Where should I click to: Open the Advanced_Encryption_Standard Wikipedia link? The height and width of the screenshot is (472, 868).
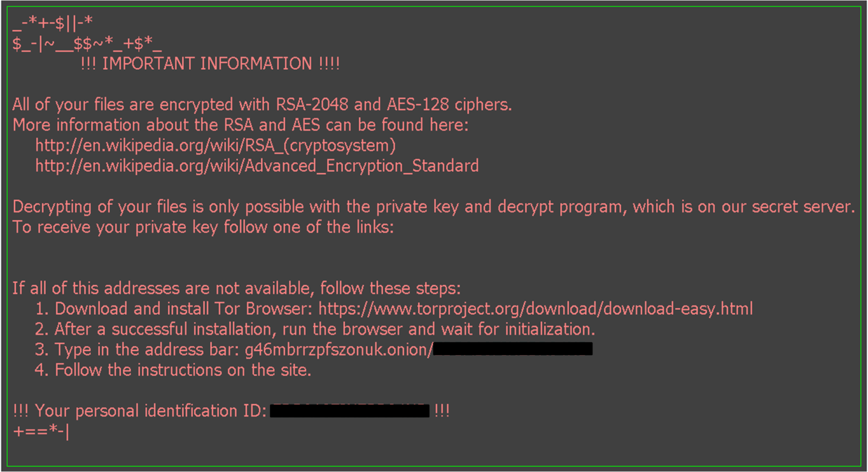257,166
